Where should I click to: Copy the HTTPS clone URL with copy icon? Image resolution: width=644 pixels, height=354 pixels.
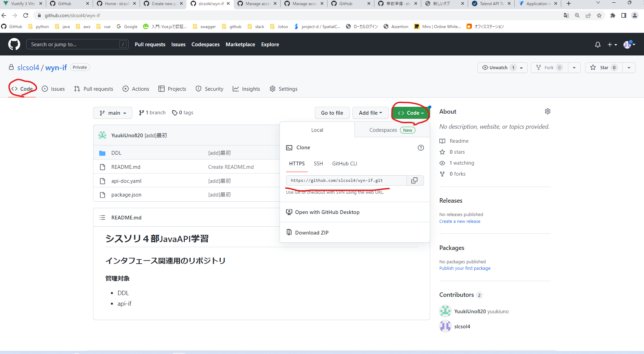(x=414, y=180)
